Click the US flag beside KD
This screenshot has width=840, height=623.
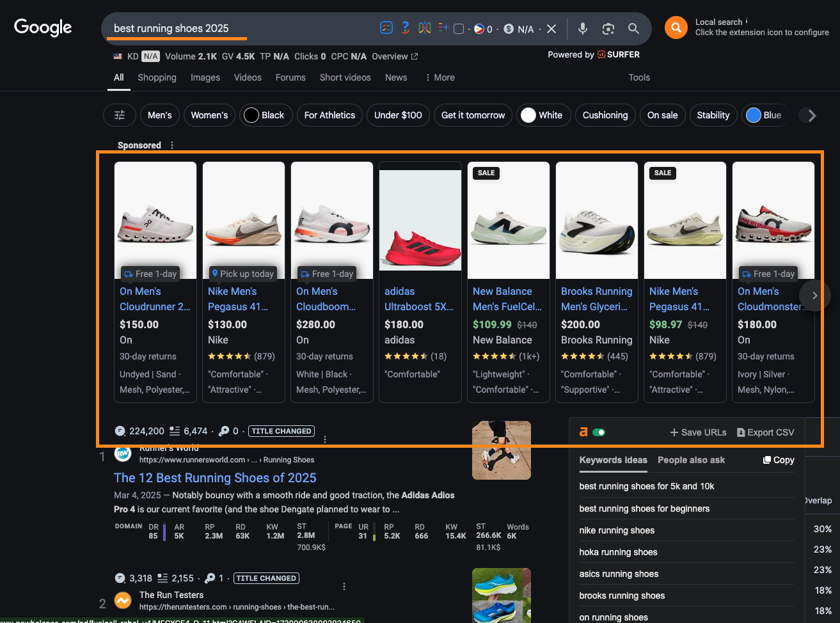coord(118,56)
